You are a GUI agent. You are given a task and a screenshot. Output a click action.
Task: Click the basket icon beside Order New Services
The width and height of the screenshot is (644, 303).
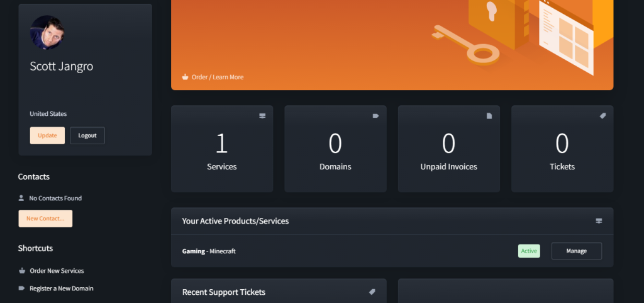coord(22,270)
